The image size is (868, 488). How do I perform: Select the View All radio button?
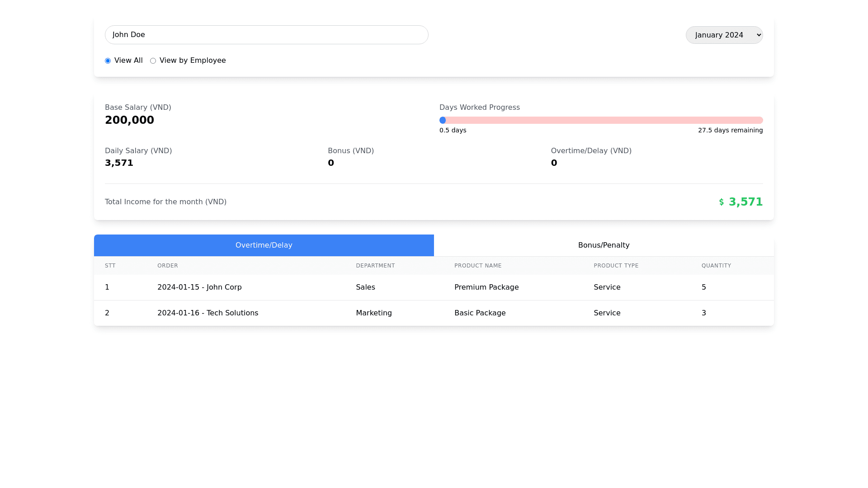tap(108, 61)
